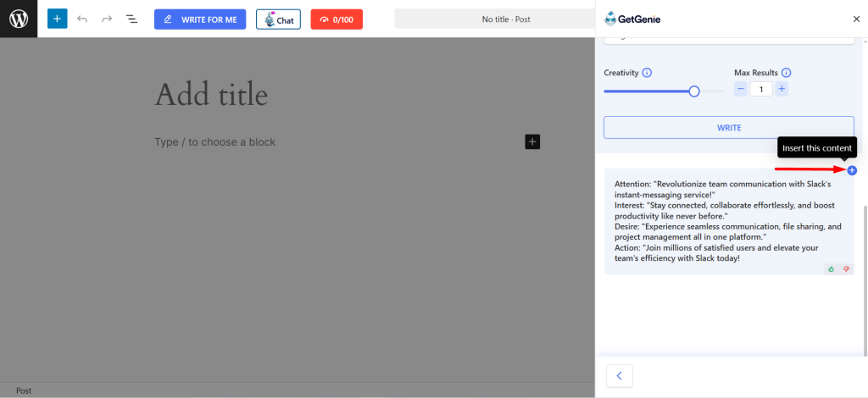This screenshot has height=398, width=868.
Task: Go back using the left chevron button
Action: coord(620,376)
